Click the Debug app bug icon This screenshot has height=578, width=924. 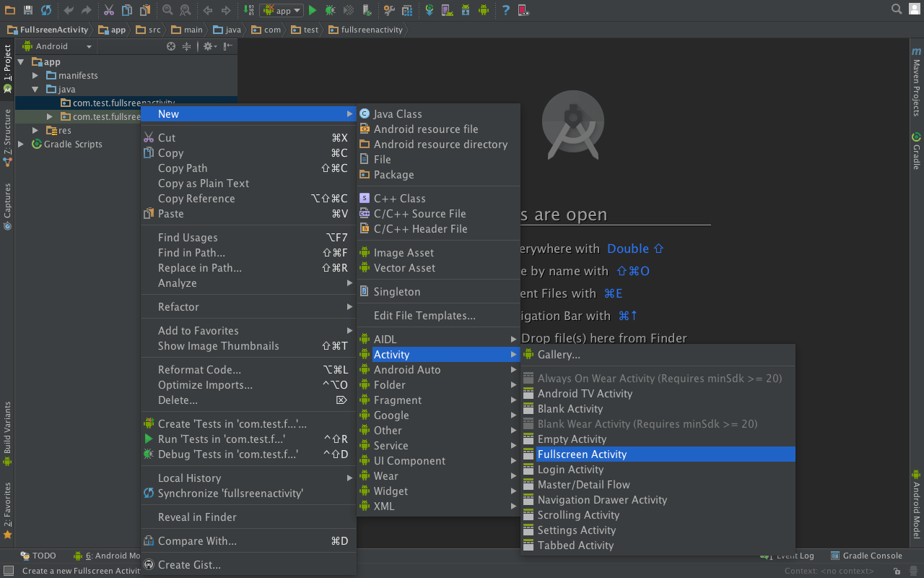click(x=330, y=10)
